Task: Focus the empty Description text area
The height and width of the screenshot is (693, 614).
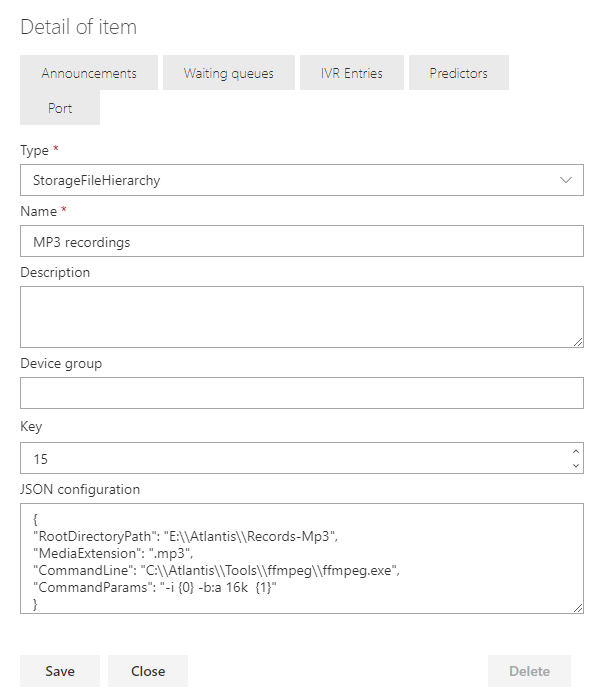Action: pyautogui.click(x=302, y=317)
